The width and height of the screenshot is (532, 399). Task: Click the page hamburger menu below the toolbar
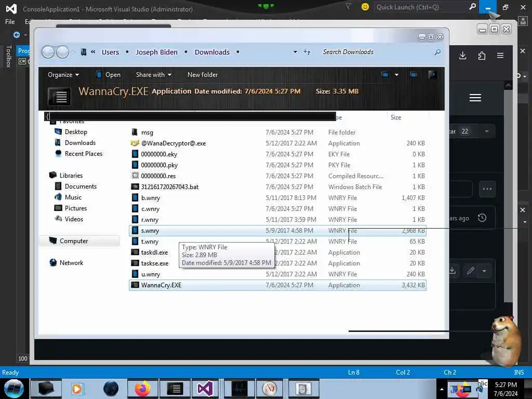pos(475,98)
